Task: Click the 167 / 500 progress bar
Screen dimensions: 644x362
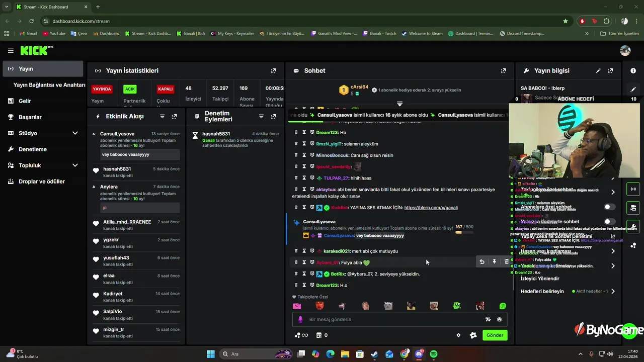Action: [464, 232]
